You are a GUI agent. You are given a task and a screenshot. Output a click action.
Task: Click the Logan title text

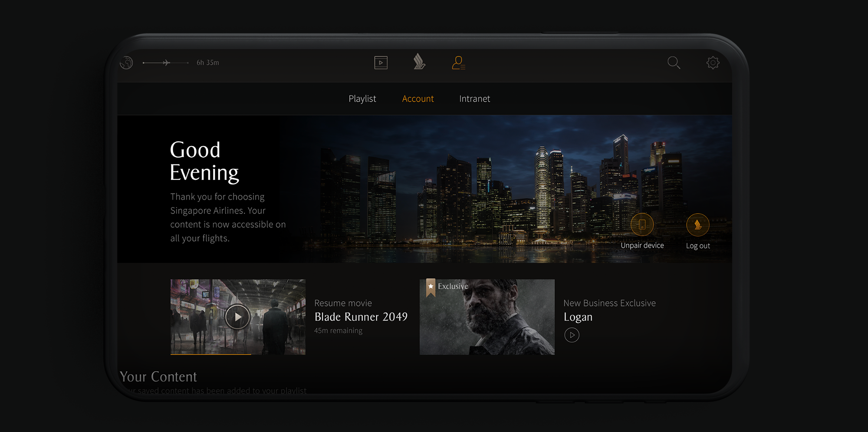pos(578,317)
